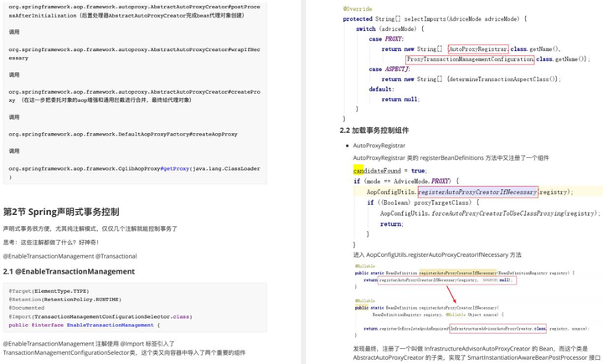Click the @Retention(RetentionPolicy.RUNTIME) annotation line
The width and height of the screenshot is (603, 364).
(65, 300)
